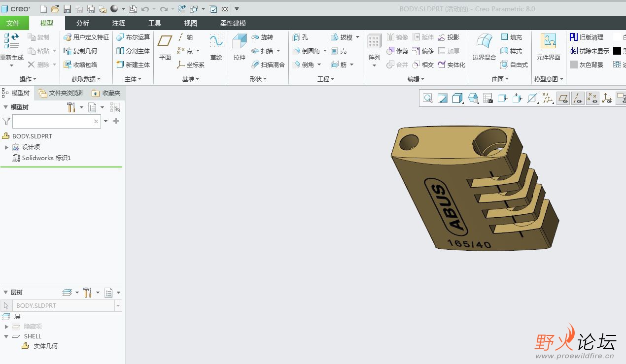Open the 文件 (File) menu
This screenshot has height=364, width=626.
13,23
